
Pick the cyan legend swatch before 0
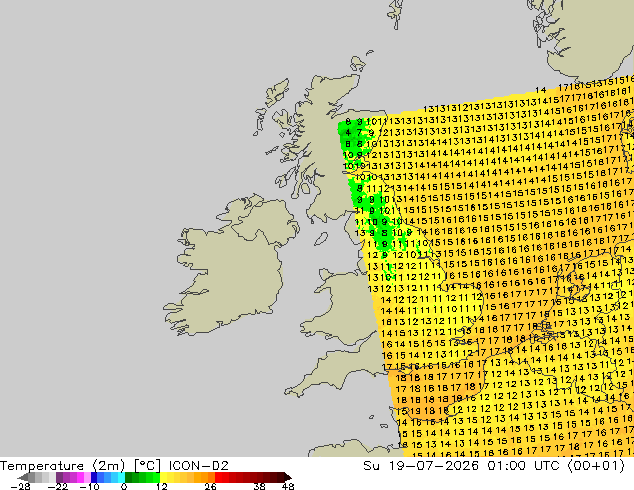(121, 477)
